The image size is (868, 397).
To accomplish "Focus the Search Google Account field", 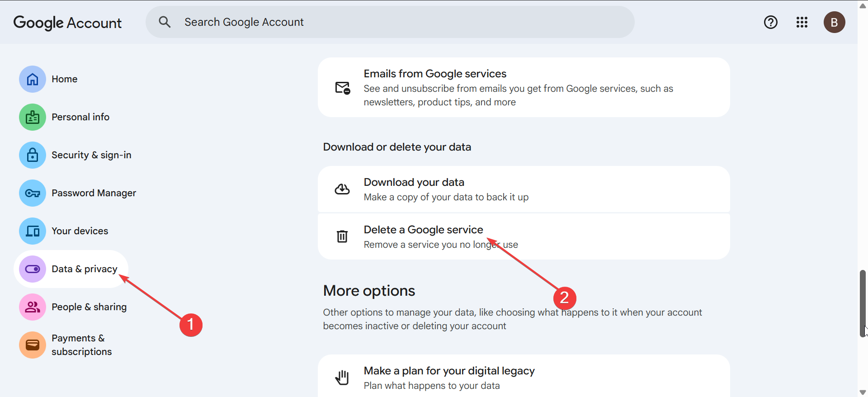I will (x=390, y=22).
